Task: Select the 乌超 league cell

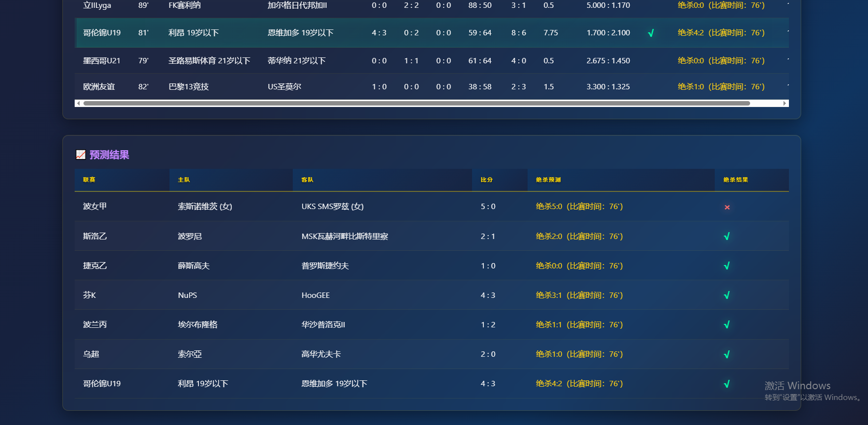Action: (x=91, y=354)
